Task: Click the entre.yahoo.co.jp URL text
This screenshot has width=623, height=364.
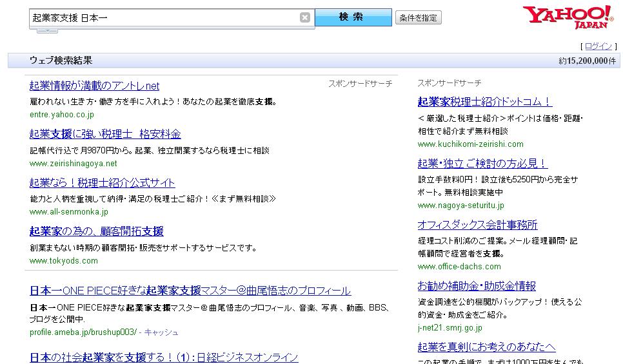Action: point(61,115)
